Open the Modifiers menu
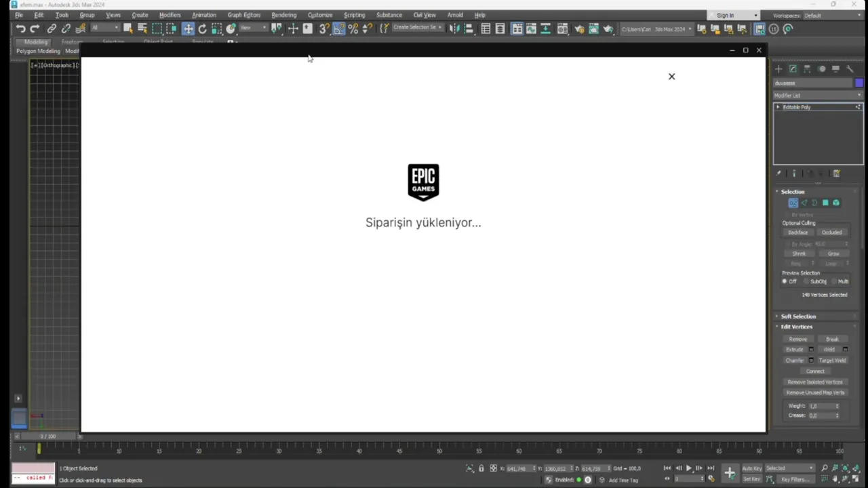This screenshot has width=868, height=488. 170,15
